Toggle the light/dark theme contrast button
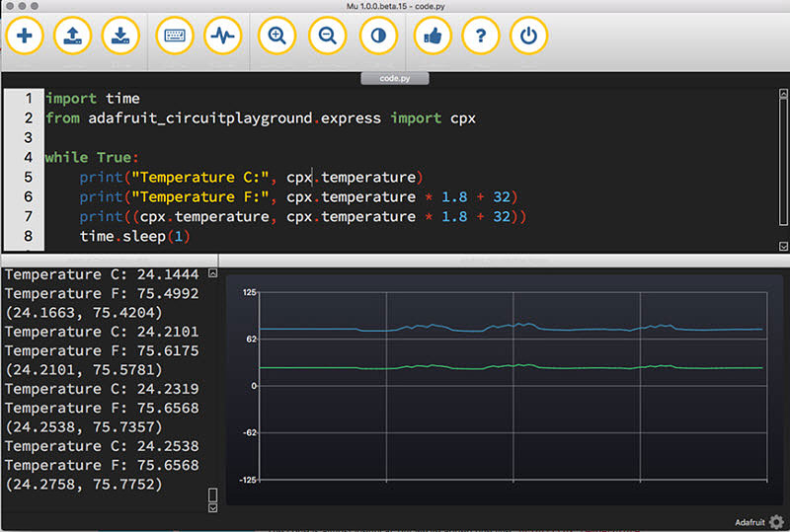 [377, 37]
